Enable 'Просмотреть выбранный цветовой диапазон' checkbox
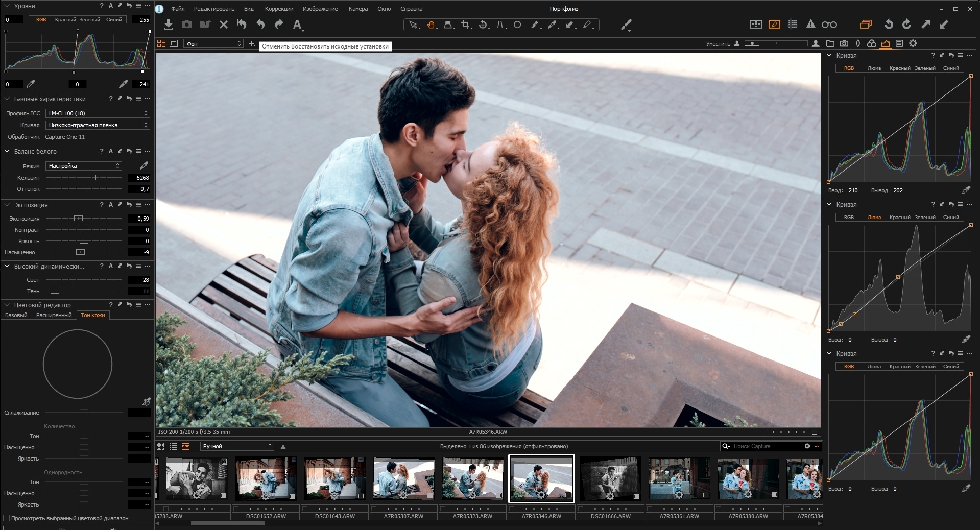This screenshot has height=530, width=980. (x=7, y=518)
